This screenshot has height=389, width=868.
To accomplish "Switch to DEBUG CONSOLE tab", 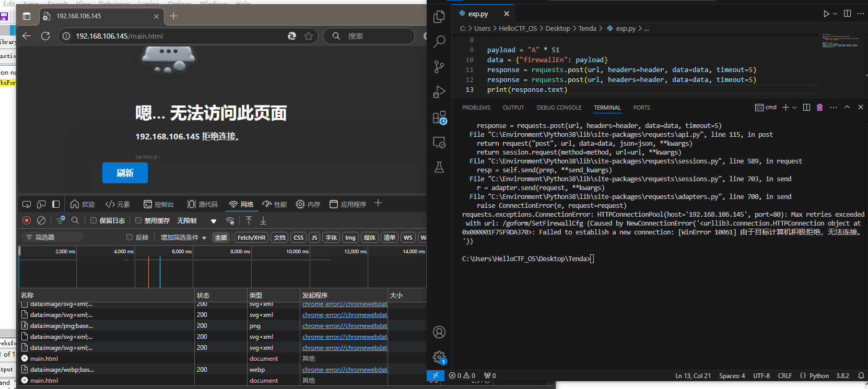I will (x=559, y=108).
